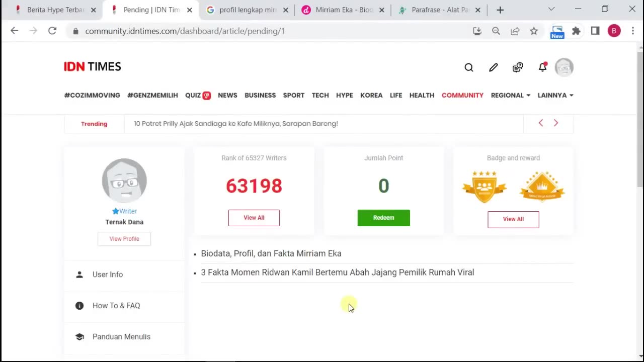This screenshot has width=644, height=362.
Task: Show next trending headline arrow
Action: coord(556,123)
